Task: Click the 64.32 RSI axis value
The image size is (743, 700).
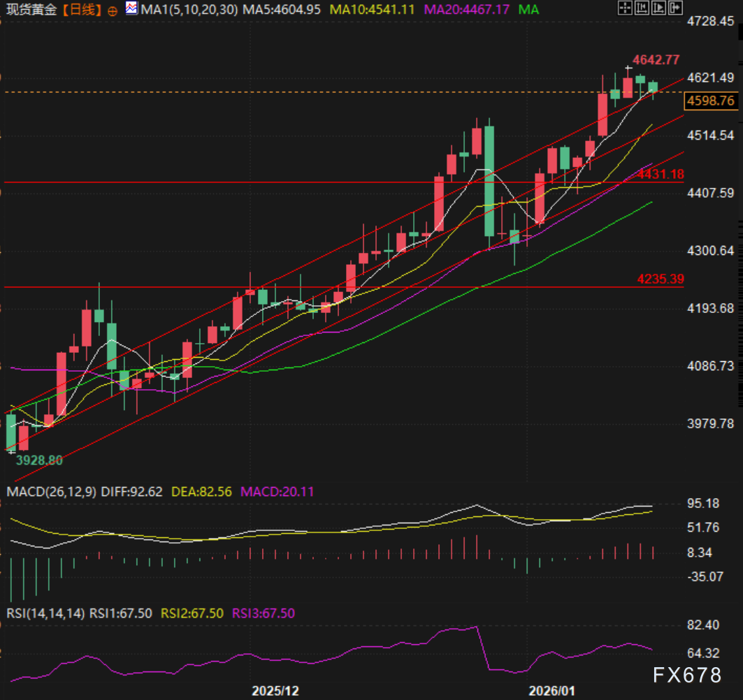Action: [703, 654]
